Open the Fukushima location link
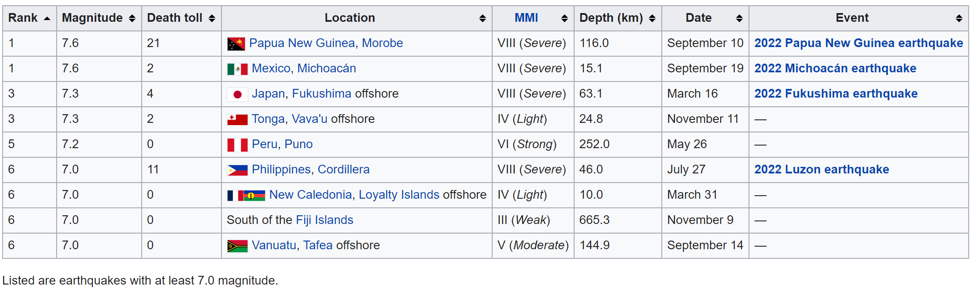 click(x=321, y=94)
